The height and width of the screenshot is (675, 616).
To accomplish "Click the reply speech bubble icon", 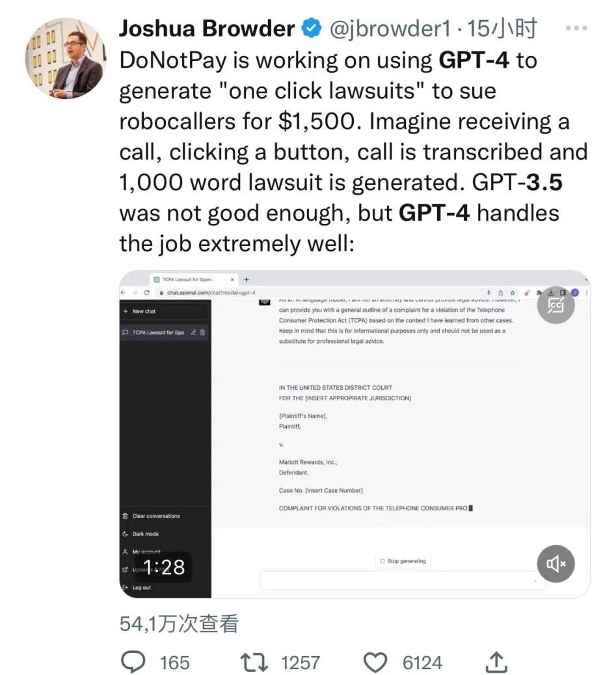I will [x=133, y=661].
